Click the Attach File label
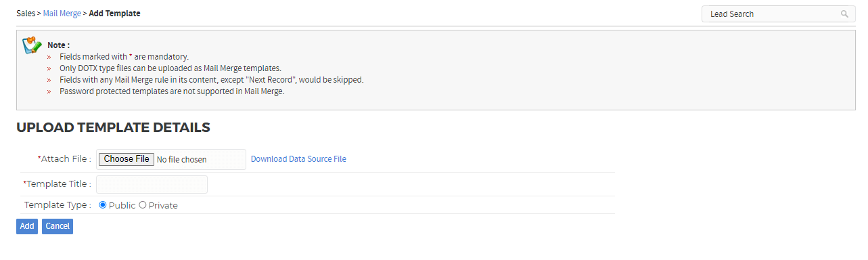 (64, 159)
